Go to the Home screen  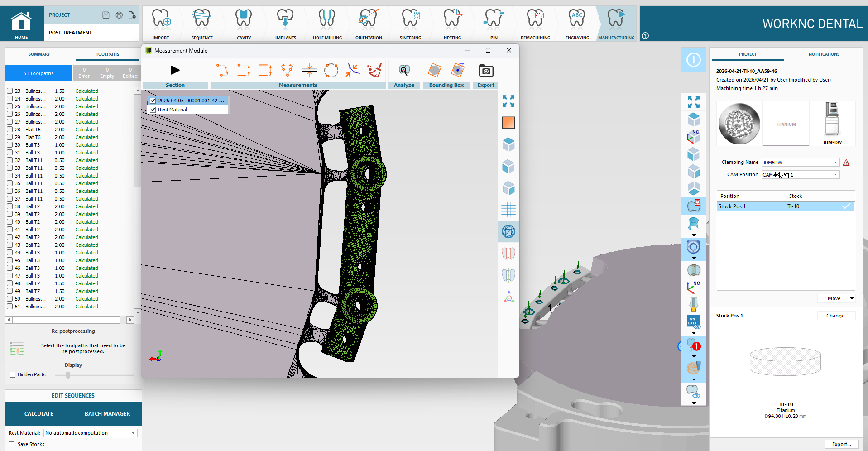[x=21, y=24]
